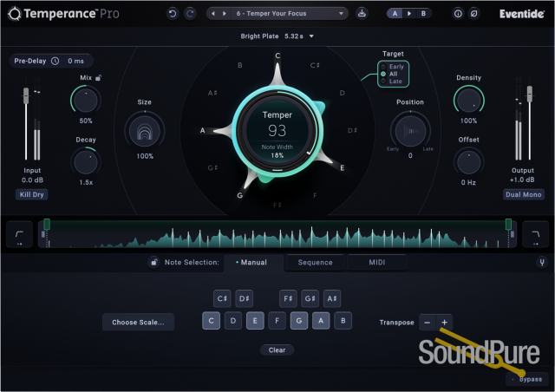Click the Output level fader handle
The height and width of the screenshot is (392, 555).
point(530,94)
